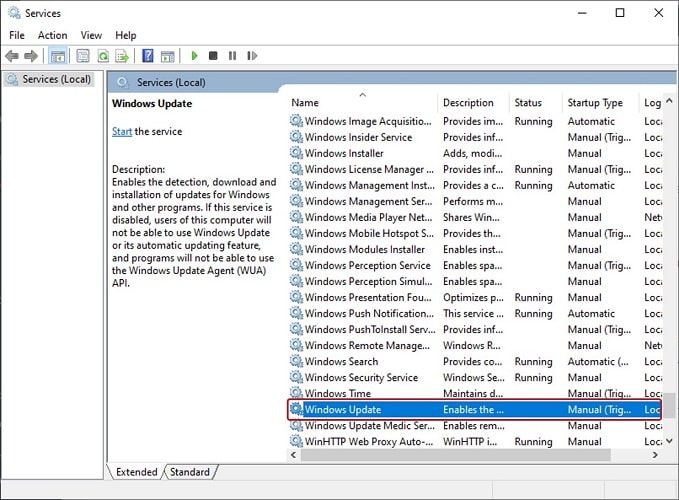This screenshot has width=679, height=500.
Task: Open Properties toolbar icon
Action: click(x=83, y=56)
